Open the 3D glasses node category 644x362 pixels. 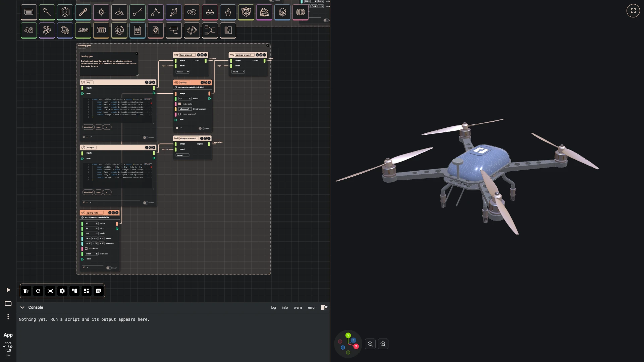point(210,12)
